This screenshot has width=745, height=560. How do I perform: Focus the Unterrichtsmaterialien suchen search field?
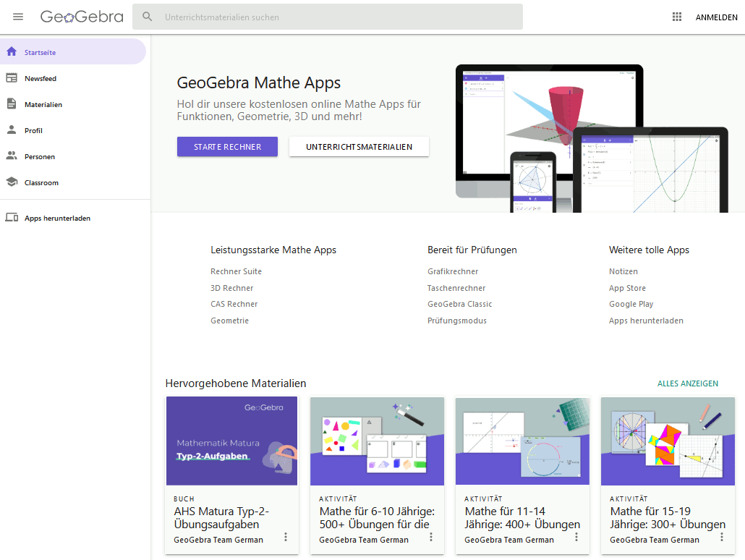pos(340,17)
